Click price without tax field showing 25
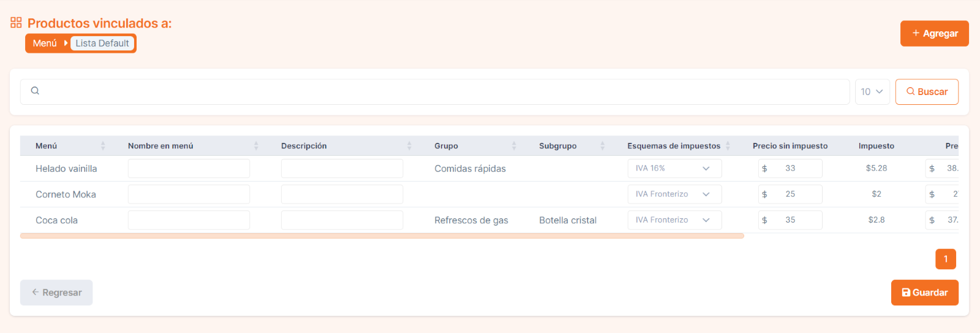Viewport: 980px width, 333px height. point(790,194)
